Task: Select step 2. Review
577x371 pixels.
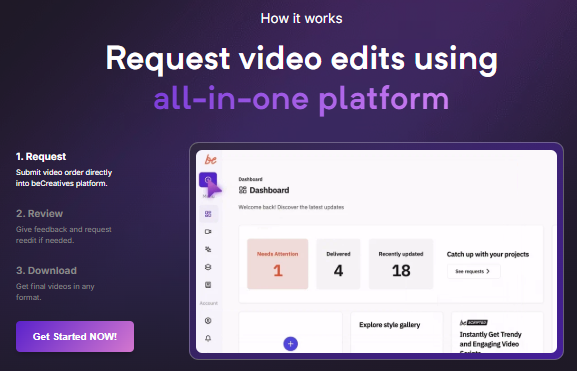Action: pyautogui.click(x=39, y=213)
